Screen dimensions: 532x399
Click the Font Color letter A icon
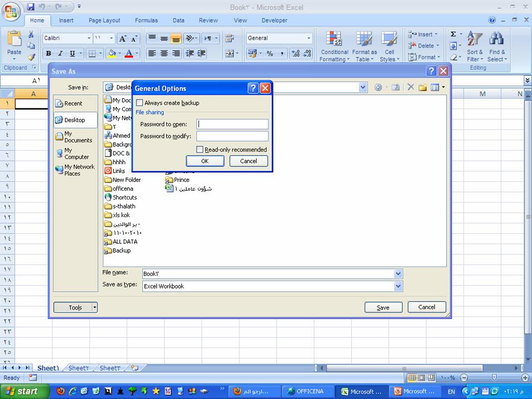129,53
